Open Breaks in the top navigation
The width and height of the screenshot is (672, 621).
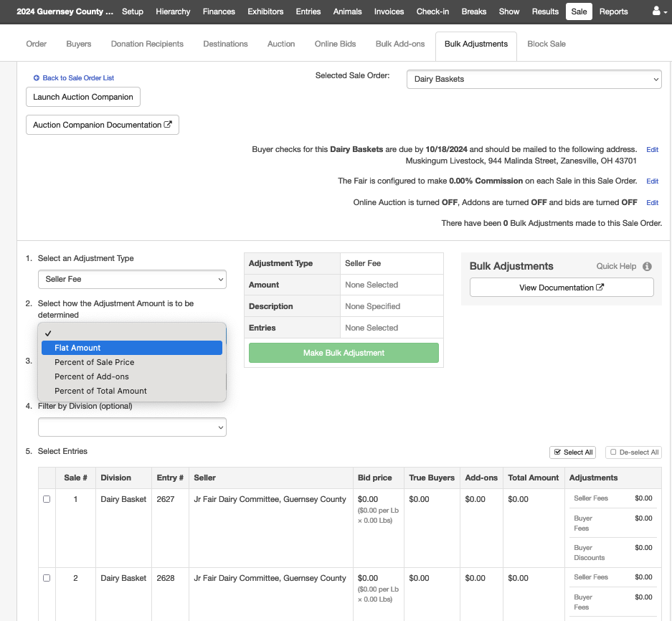point(474,11)
